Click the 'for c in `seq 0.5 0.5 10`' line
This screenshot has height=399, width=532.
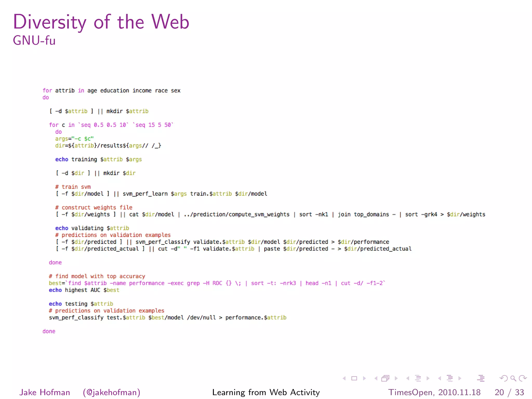(111, 125)
